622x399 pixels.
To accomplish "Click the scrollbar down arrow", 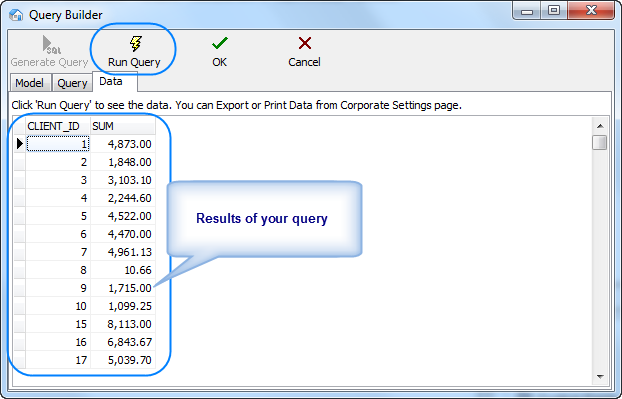I will coord(600,376).
